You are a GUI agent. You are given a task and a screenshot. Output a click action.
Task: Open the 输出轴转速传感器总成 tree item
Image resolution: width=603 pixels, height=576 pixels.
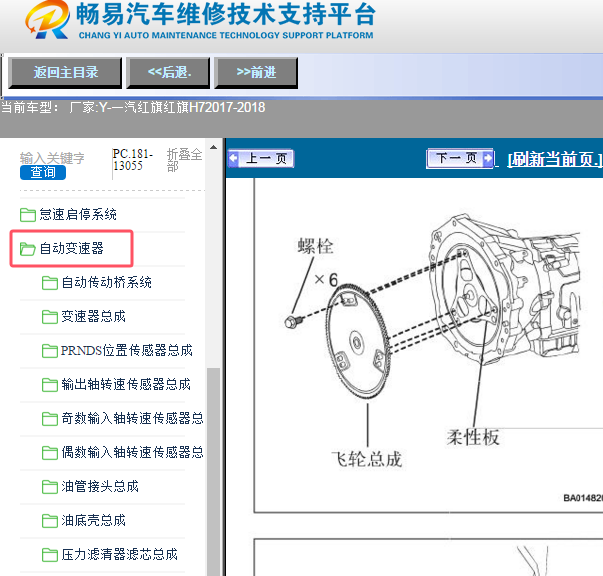pyautogui.click(x=126, y=384)
